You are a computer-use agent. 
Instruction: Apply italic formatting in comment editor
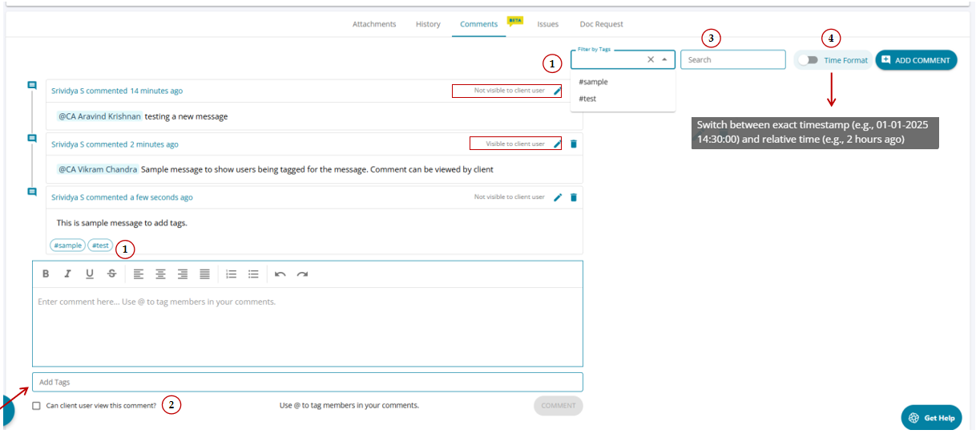(x=67, y=274)
